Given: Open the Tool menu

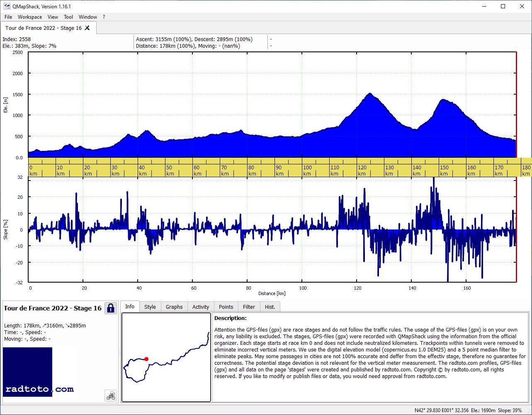Looking at the screenshot, I should click(68, 17).
